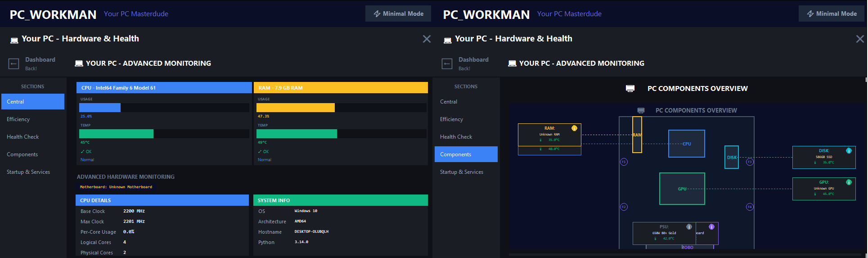Click the purple info icon beside PSU card
Viewport: 868px width, 258px height.
(x=711, y=227)
